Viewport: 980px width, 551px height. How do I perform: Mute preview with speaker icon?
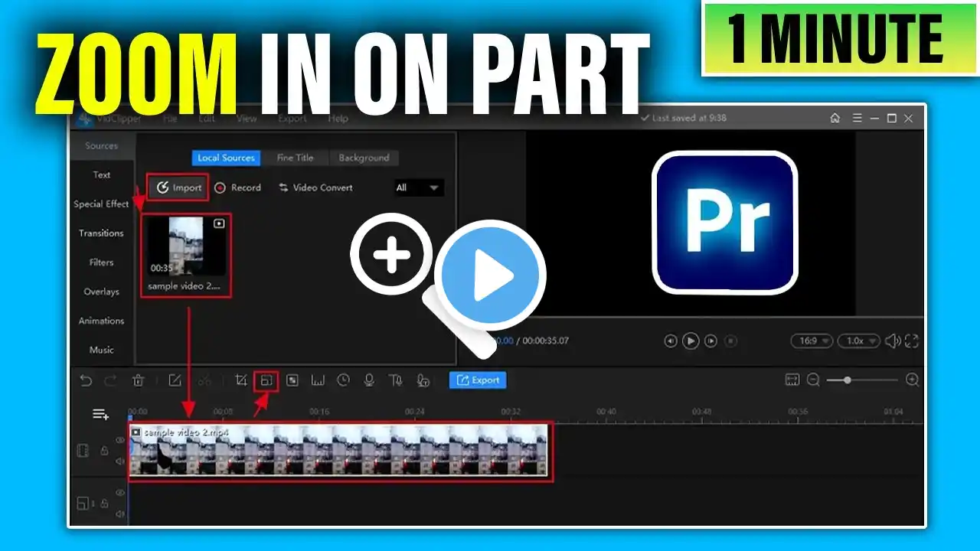click(893, 341)
